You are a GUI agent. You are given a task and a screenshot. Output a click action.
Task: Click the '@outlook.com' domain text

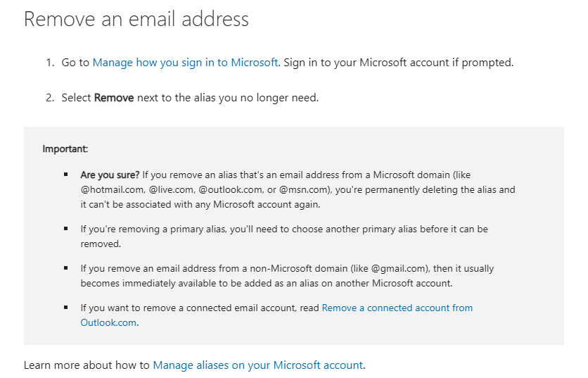tap(231, 189)
